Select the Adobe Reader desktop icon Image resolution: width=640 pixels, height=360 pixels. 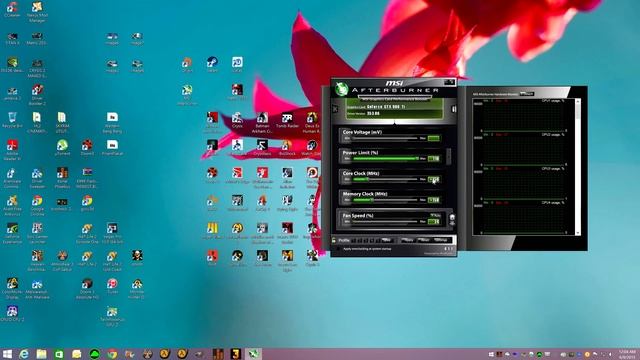point(12,150)
